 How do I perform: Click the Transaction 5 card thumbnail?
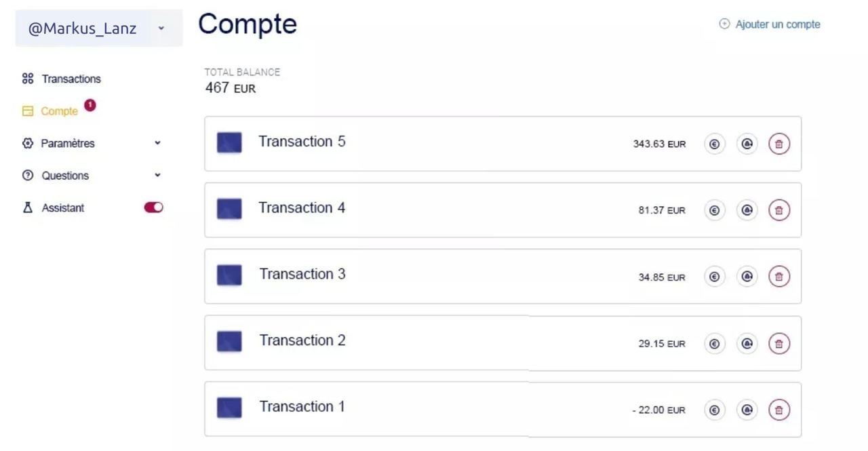(229, 142)
